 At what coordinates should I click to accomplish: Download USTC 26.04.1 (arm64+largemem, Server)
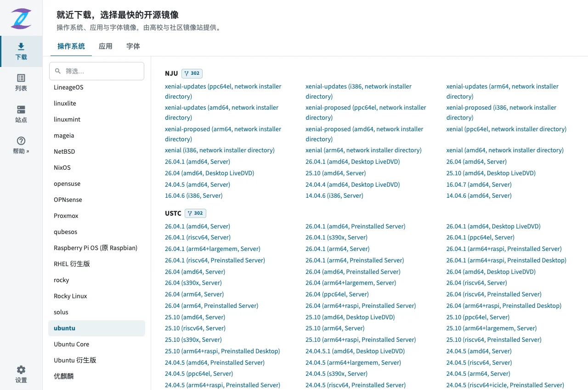pos(213,249)
